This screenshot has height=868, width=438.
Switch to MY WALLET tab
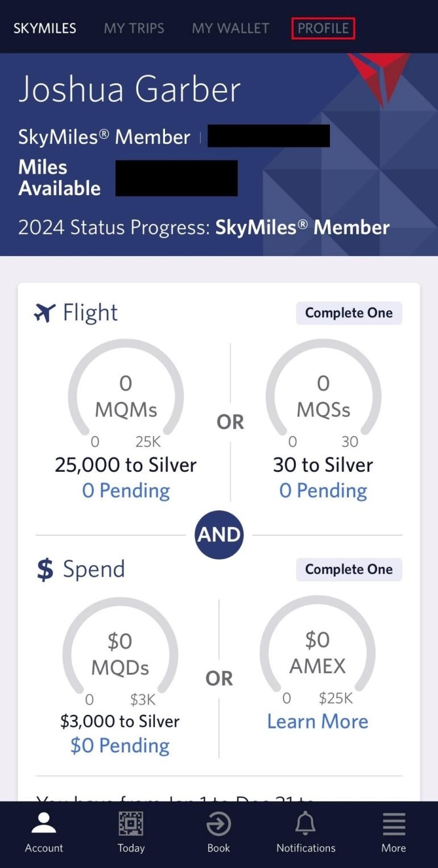(230, 28)
